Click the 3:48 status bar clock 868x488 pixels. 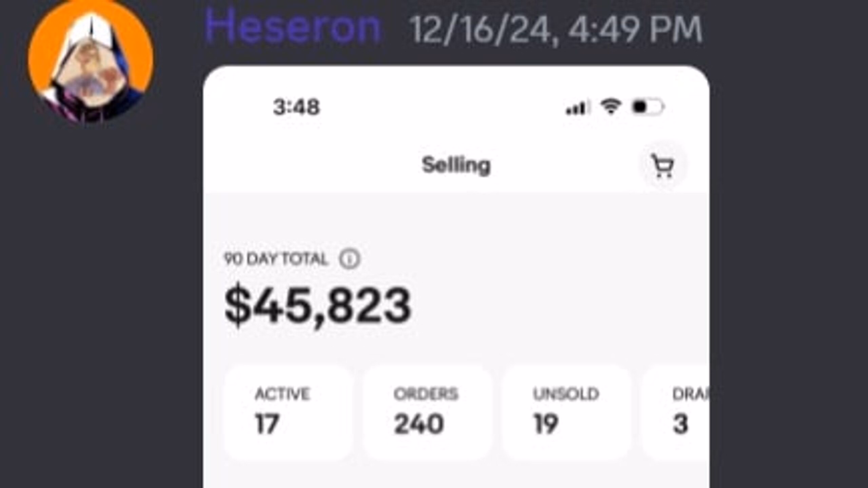click(x=296, y=107)
